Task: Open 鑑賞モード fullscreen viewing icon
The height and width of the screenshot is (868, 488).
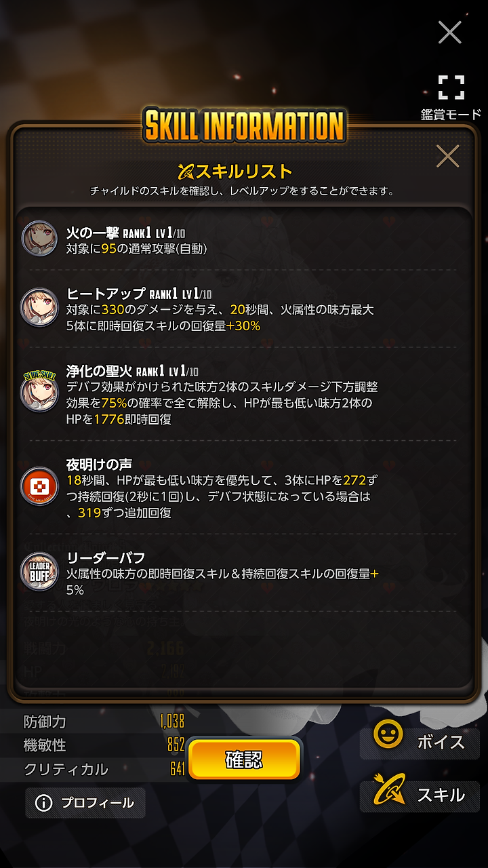Action: tap(451, 87)
